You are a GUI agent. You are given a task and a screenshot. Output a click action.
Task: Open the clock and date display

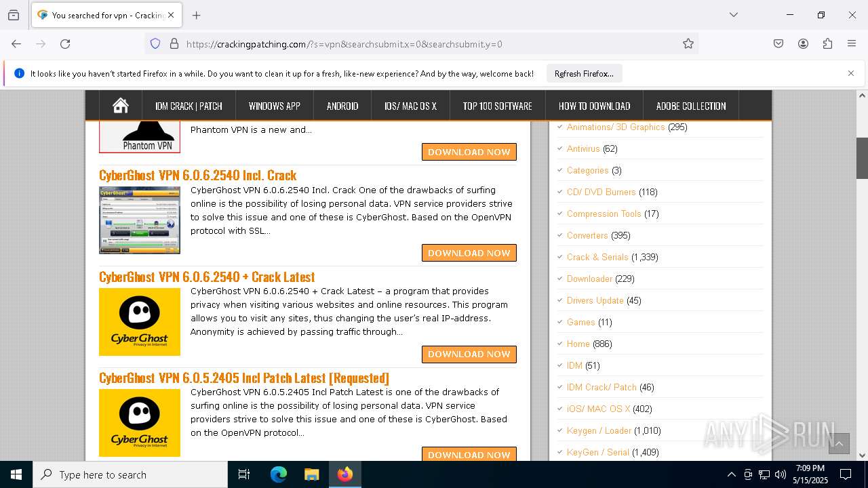pyautogui.click(x=811, y=474)
